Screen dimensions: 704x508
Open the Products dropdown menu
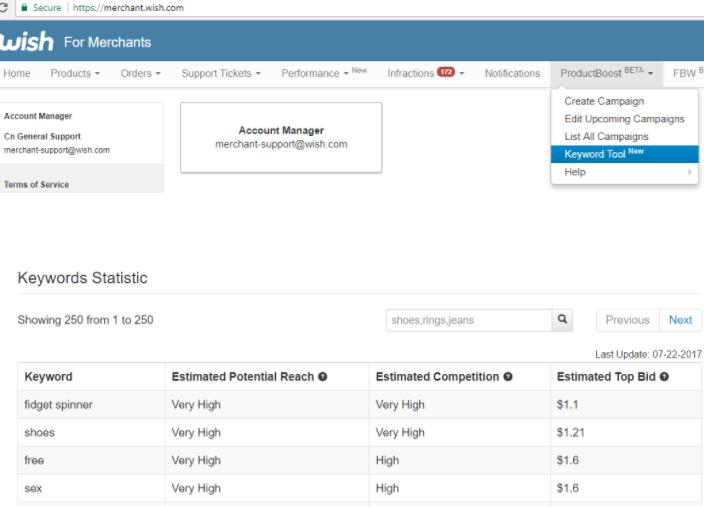(75, 74)
